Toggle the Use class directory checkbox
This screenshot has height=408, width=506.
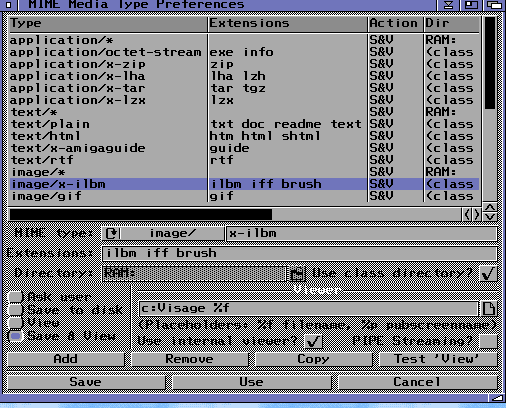click(x=489, y=274)
